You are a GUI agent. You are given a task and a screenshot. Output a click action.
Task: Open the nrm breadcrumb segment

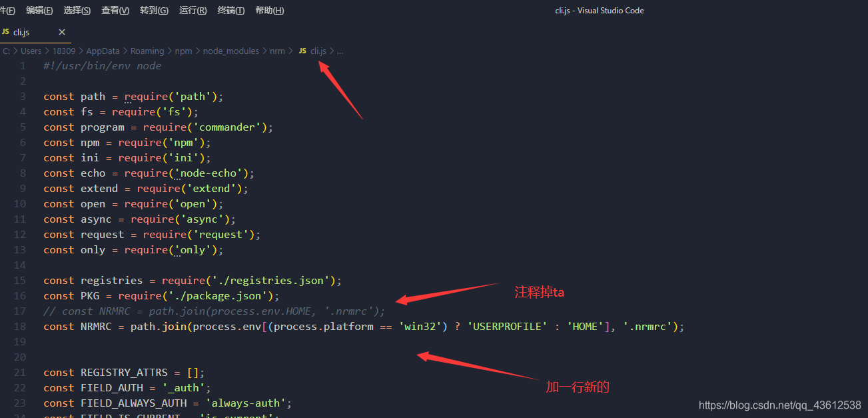tap(277, 51)
